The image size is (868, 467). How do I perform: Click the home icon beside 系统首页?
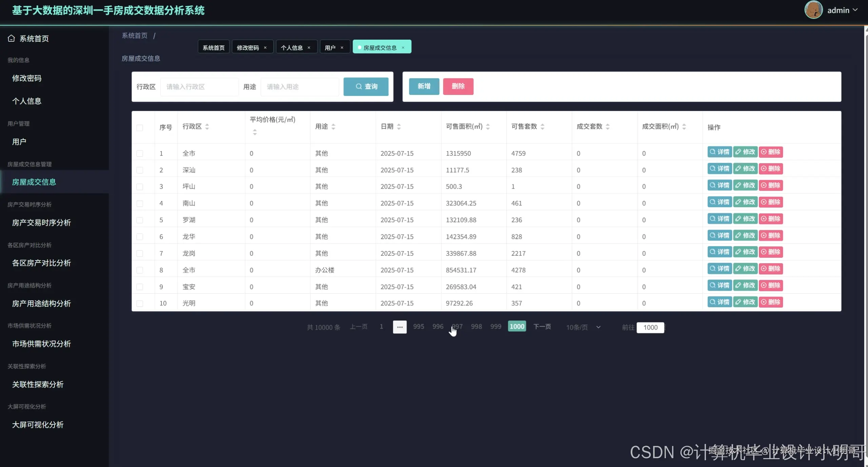click(x=11, y=38)
